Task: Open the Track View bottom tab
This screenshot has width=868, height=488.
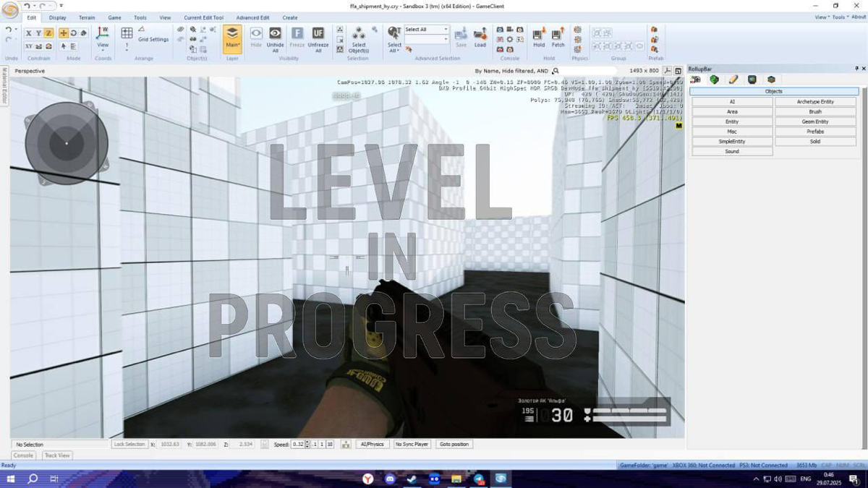Action: (x=57, y=455)
